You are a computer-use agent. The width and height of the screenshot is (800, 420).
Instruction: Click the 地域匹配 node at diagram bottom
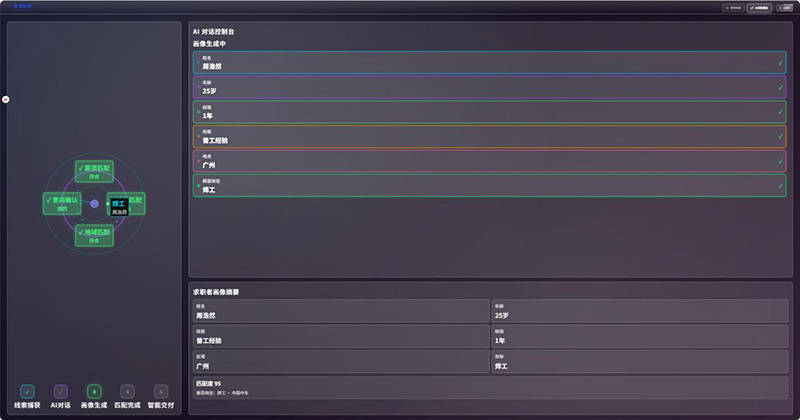(94, 236)
